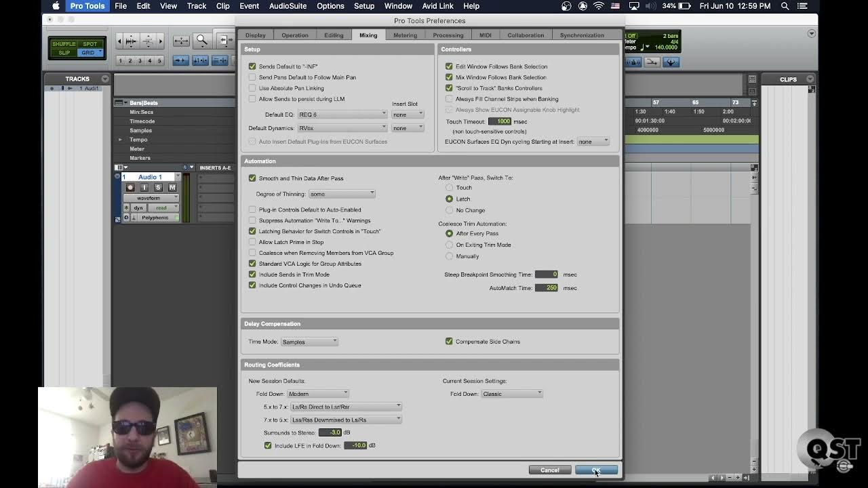Open New Session Fold Down Modern dropdown
The height and width of the screenshot is (488, 868).
tap(318, 394)
